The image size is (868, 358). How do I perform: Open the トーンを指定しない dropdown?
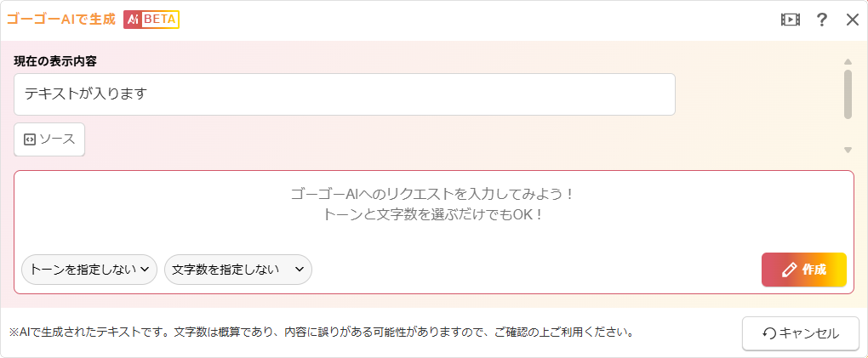click(89, 270)
